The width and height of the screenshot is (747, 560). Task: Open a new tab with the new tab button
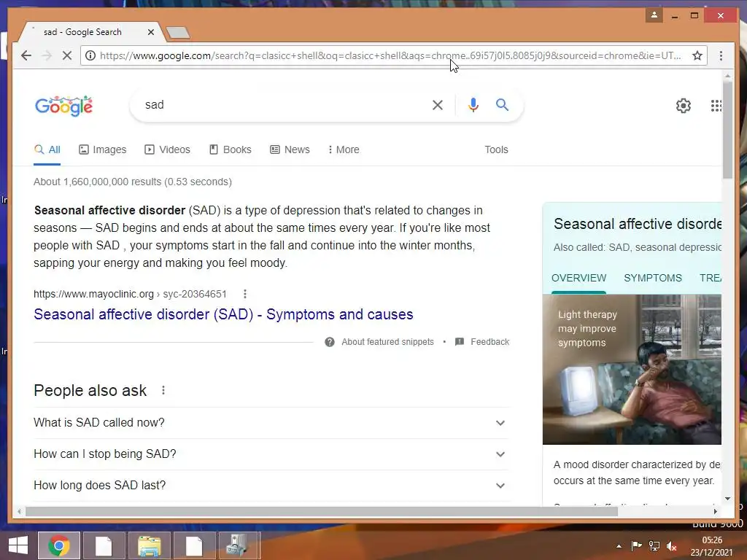pyautogui.click(x=178, y=32)
